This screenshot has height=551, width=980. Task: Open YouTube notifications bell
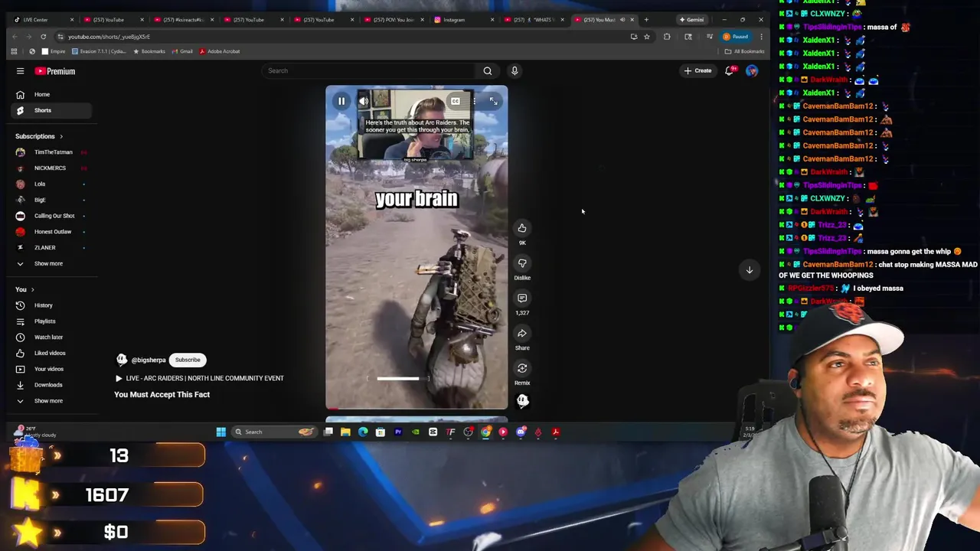[730, 70]
